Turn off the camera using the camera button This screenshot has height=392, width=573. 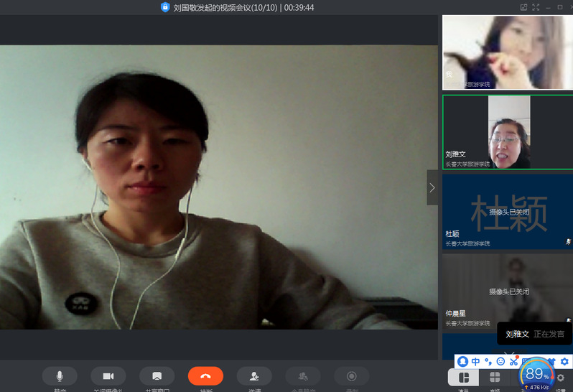[108, 376]
